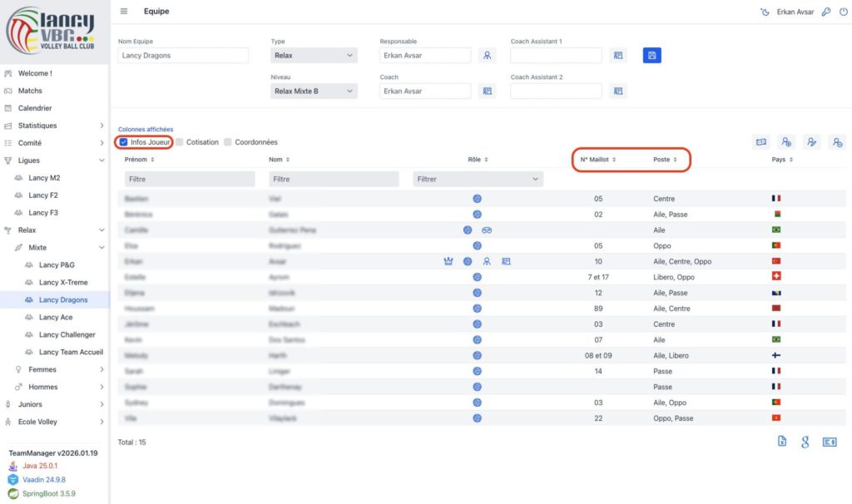Open the Niveau dropdown Relax Mixte B
852x504 pixels.
point(314,91)
